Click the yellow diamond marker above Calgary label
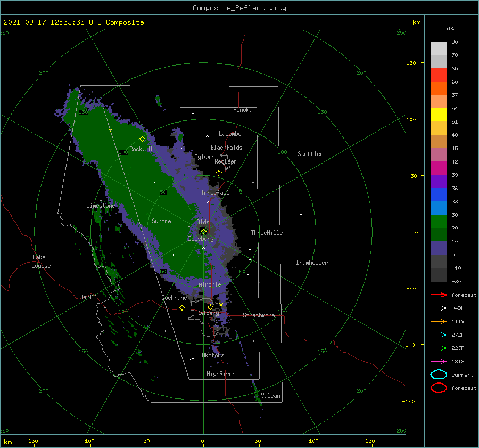 [210, 307]
